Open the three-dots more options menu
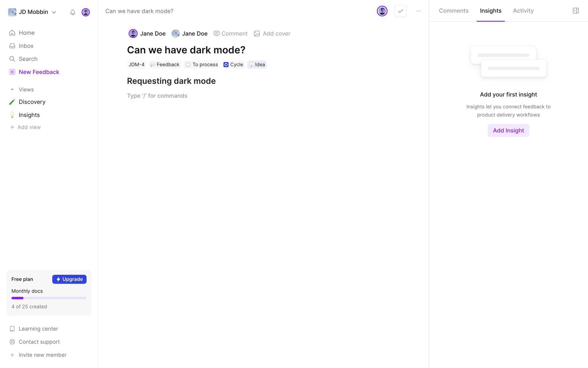The image size is (588, 368). 418,11
